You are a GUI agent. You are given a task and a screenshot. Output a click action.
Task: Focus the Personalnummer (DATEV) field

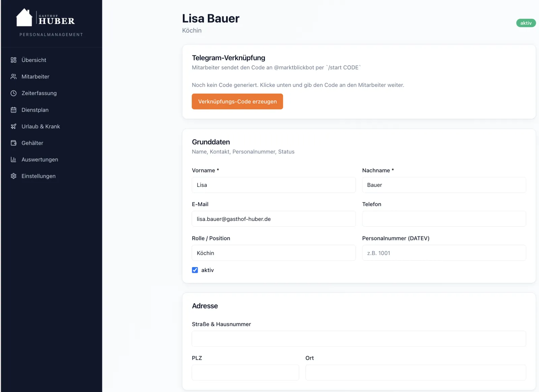(x=444, y=253)
